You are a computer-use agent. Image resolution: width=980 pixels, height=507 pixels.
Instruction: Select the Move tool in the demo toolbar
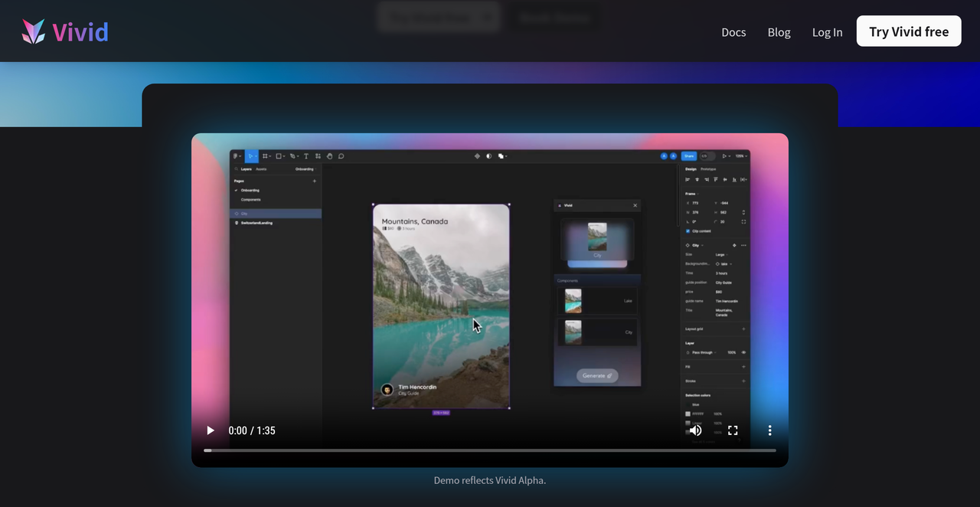point(250,155)
